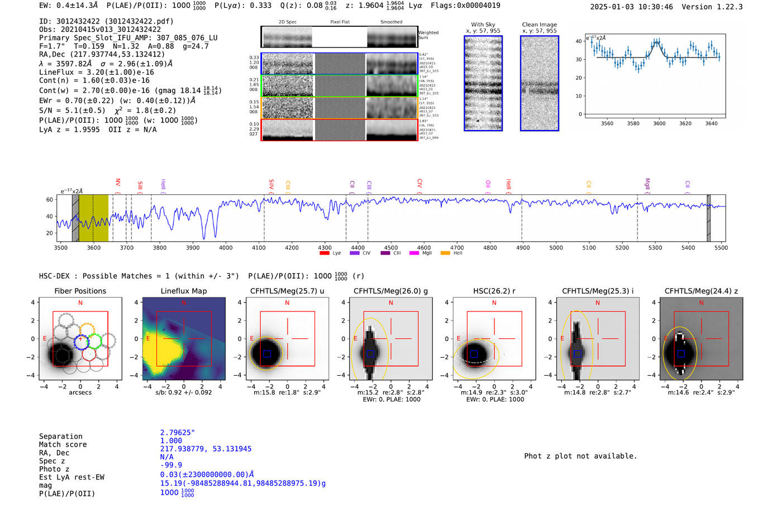Click the Lineflux Map panel
The height and width of the screenshot is (532, 782).
184,338
